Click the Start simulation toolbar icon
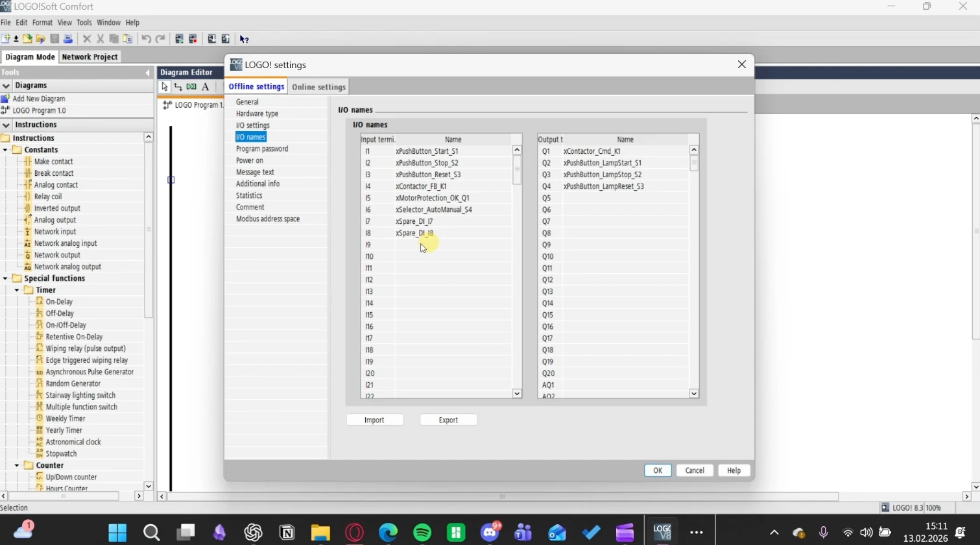The width and height of the screenshot is (980, 545). tap(179, 39)
